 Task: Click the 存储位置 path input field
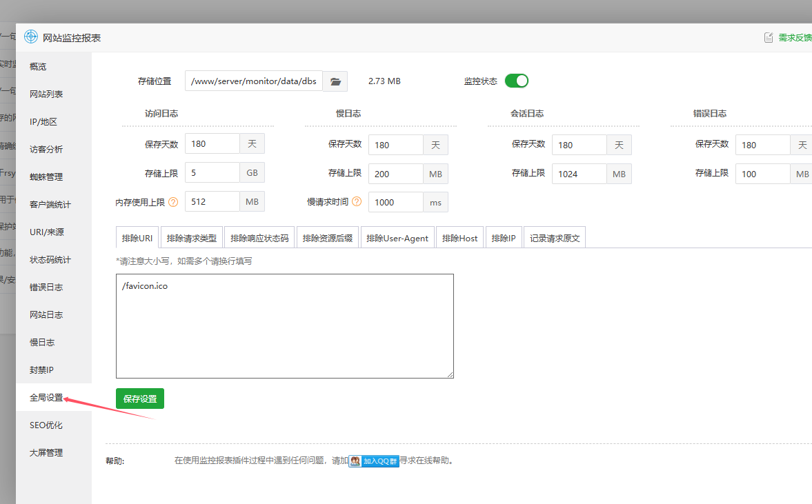click(x=254, y=81)
